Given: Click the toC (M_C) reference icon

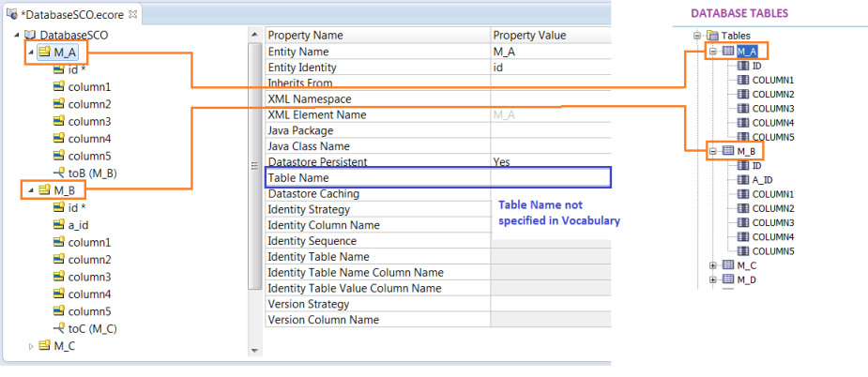Looking at the screenshot, I should 59,328.
